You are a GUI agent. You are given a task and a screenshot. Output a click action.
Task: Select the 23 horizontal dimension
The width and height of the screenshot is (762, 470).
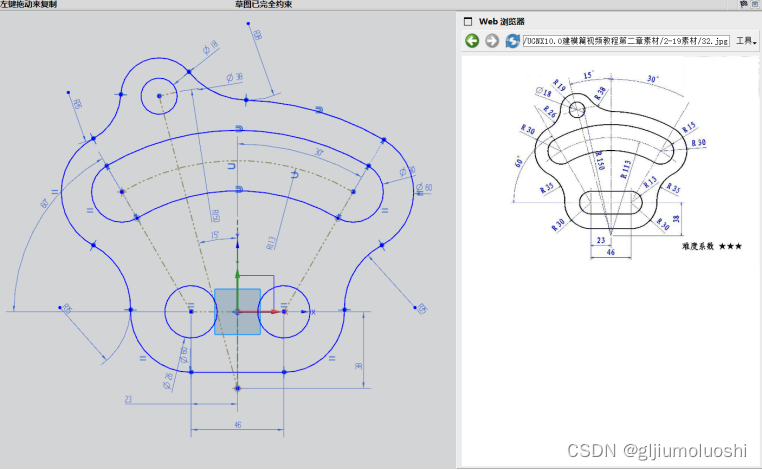click(128, 400)
